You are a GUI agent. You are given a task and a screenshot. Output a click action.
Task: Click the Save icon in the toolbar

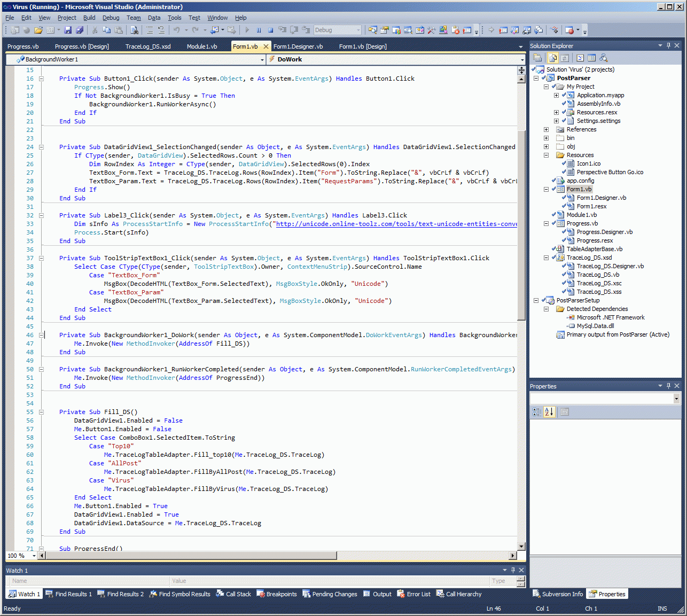point(68,30)
